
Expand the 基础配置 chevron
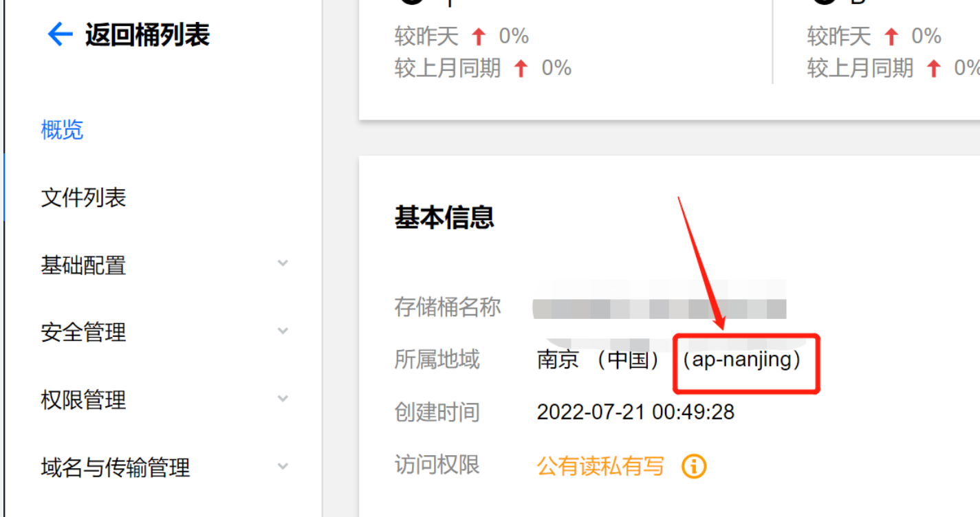(x=283, y=263)
